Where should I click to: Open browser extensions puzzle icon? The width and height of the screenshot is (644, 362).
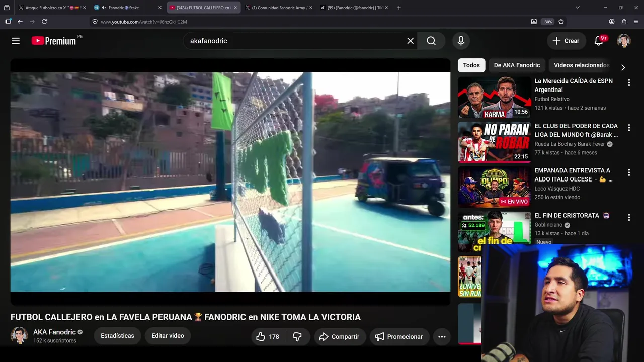(624, 22)
